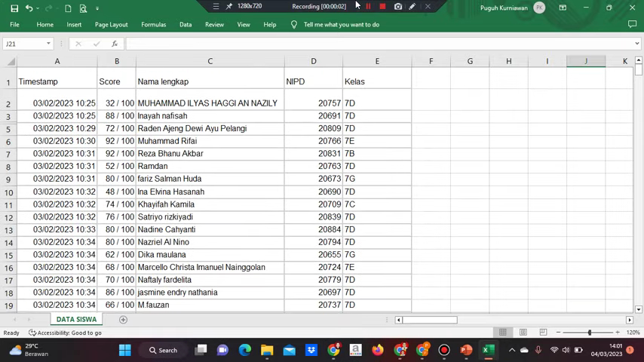Click the zoom slider handle
The width and height of the screenshot is (644, 362).
coord(590,332)
